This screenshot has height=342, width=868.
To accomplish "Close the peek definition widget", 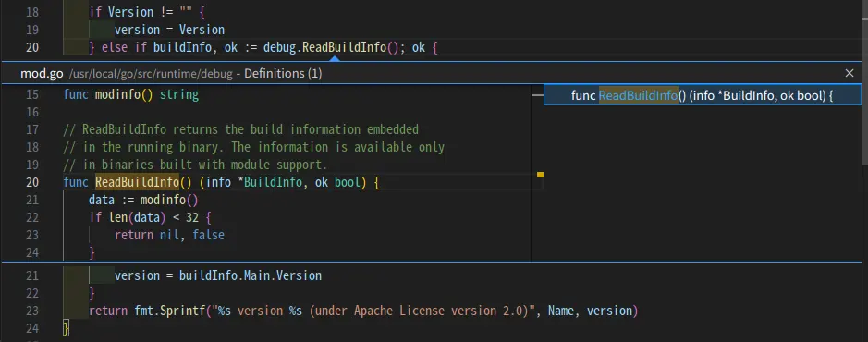I will coord(850,73).
